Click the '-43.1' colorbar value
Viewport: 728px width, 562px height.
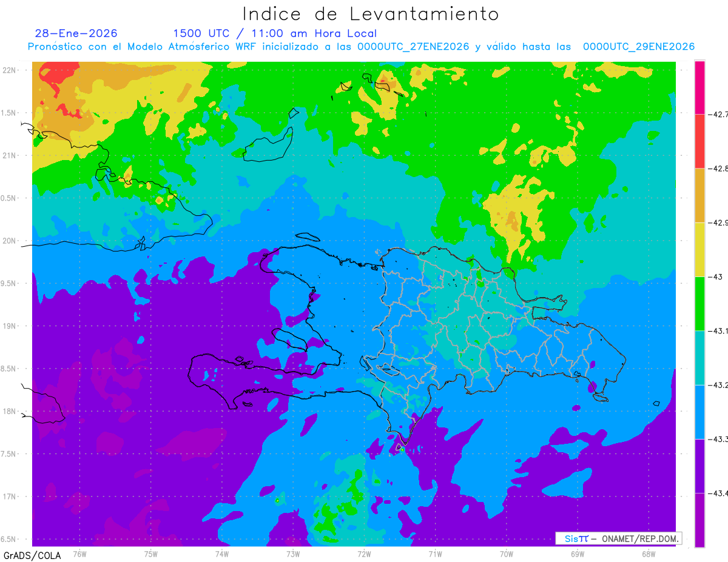click(720, 330)
